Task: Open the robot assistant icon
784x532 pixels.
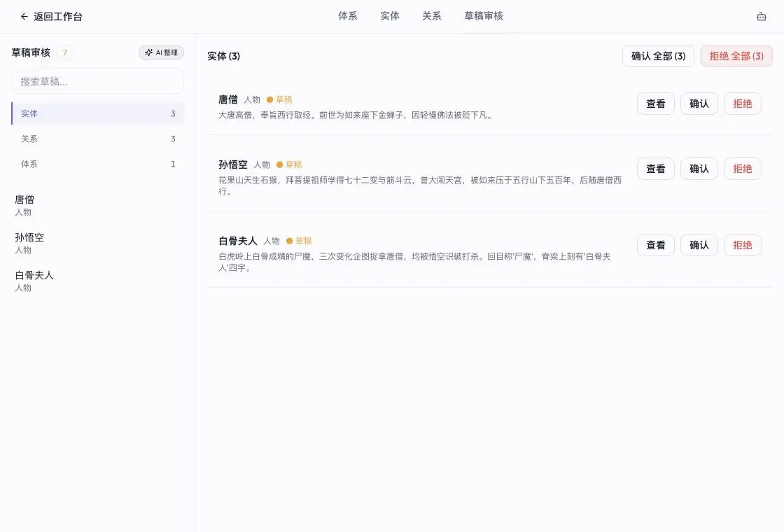Action: 761,17
